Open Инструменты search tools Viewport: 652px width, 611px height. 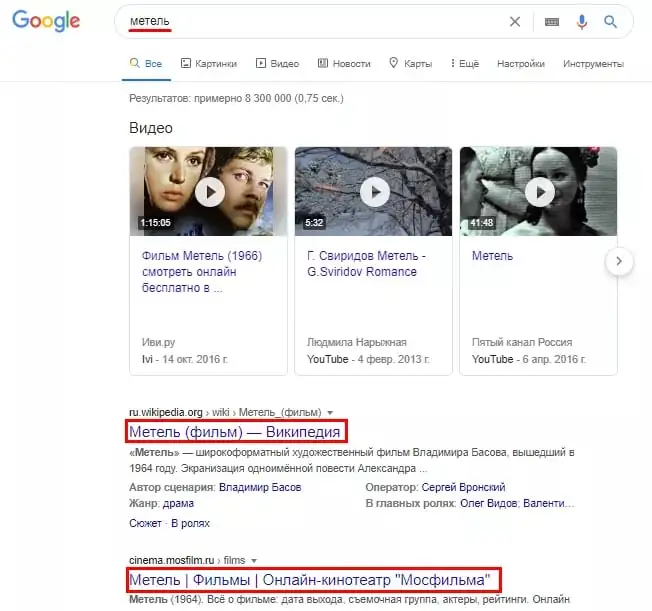click(593, 64)
